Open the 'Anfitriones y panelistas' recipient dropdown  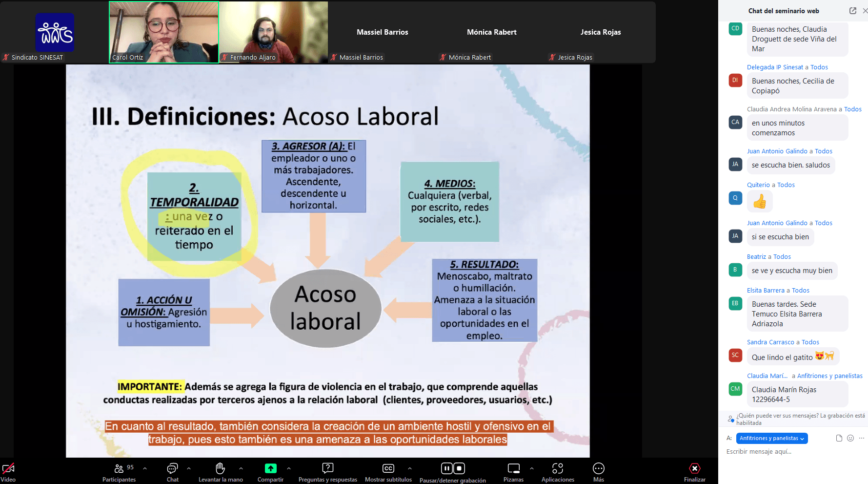[772, 439]
